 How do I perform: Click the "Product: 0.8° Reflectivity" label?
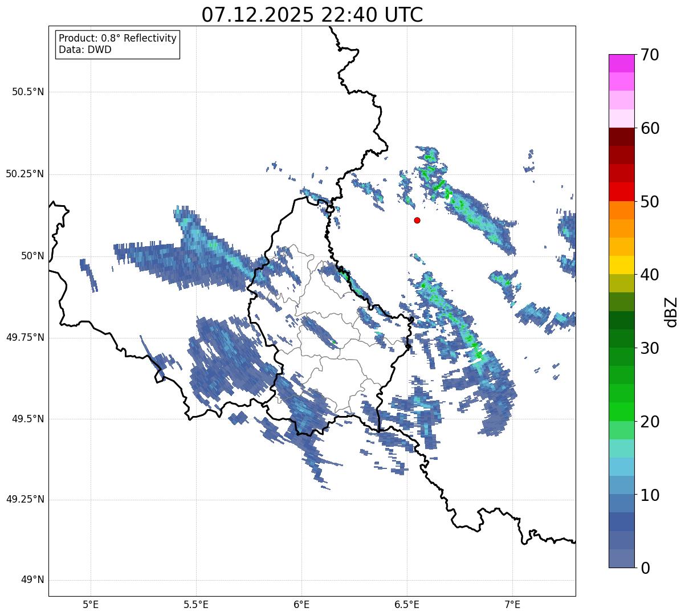click(118, 38)
